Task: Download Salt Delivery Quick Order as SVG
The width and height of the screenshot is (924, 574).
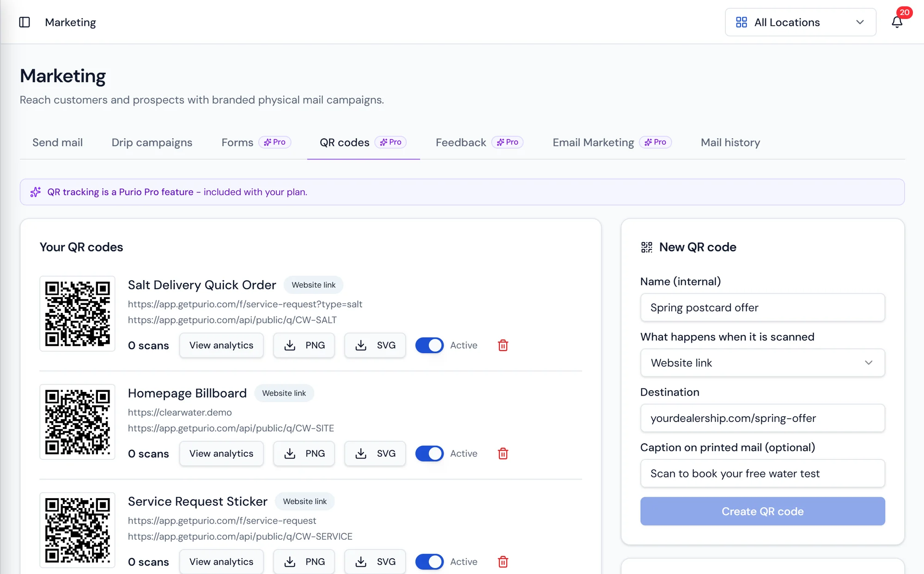Action: (375, 345)
